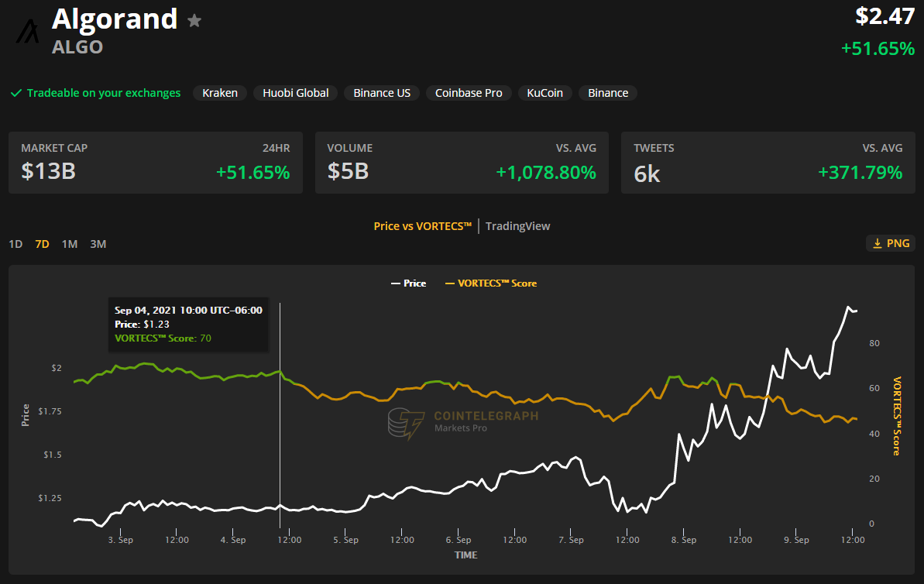Choose the Coinbase Pro exchange tag
This screenshot has width=924, height=584.
click(x=469, y=93)
